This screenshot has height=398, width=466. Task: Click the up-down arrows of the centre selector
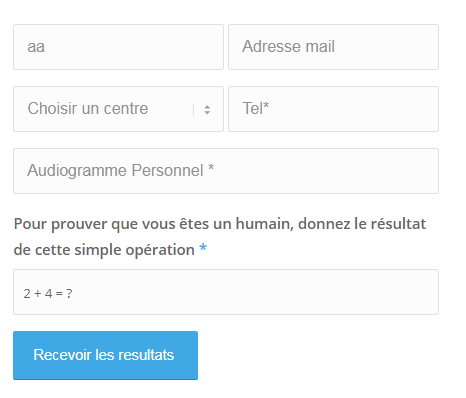pyautogui.click(x=207, y=109)
